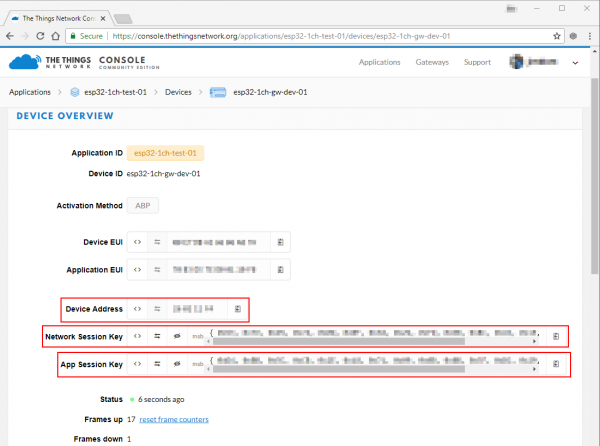Click the DEVICE OVERVIEW heading

pos(65,116)
